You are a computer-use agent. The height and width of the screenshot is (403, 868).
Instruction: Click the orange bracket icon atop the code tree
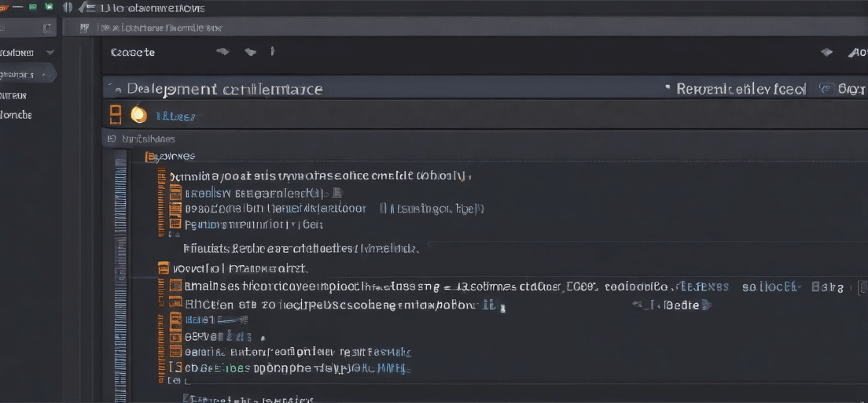tap(149, 157)
